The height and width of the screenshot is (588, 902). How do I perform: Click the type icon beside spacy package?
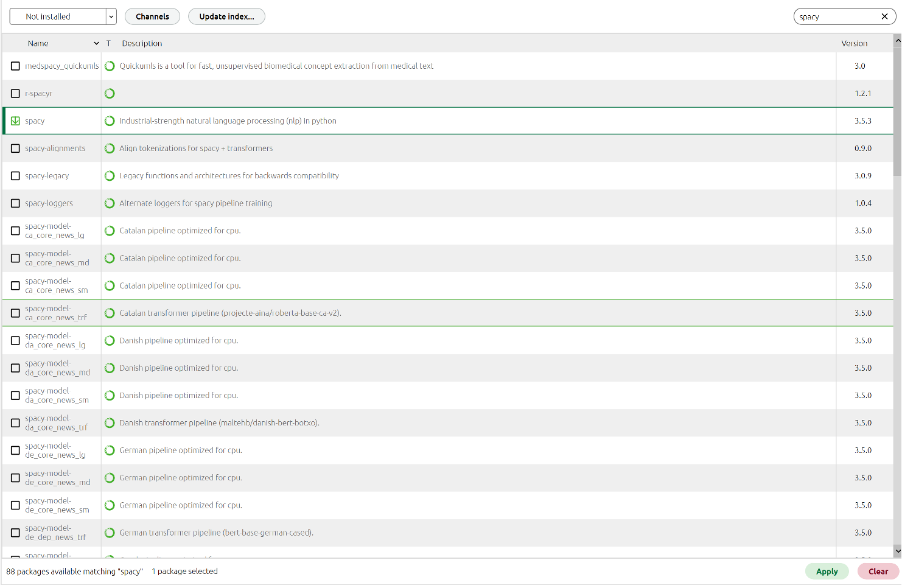110,121
